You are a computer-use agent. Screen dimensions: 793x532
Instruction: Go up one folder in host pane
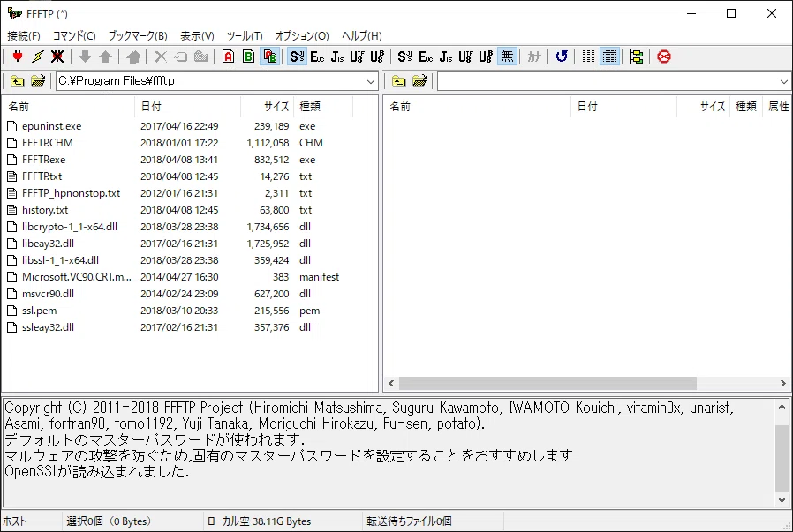tap(398, 81)
